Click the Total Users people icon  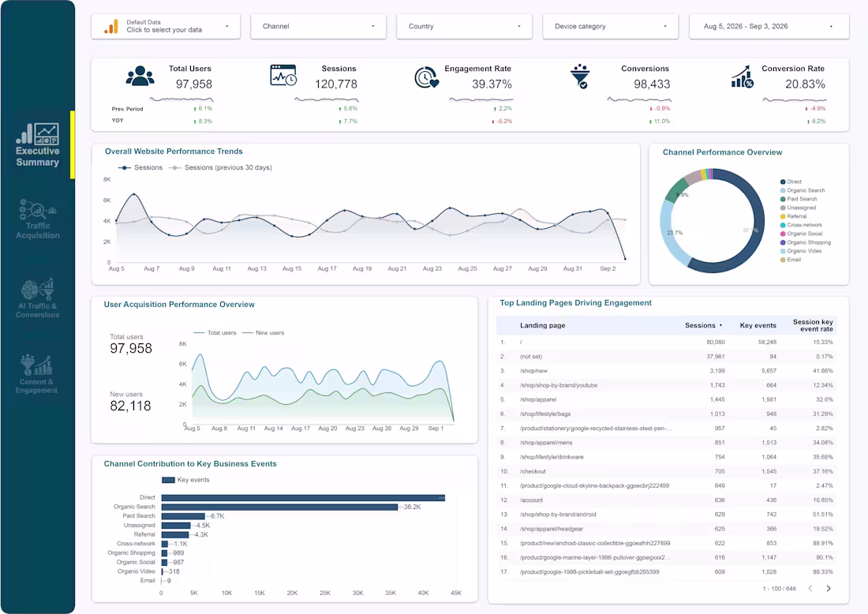[x=140, y=76]
